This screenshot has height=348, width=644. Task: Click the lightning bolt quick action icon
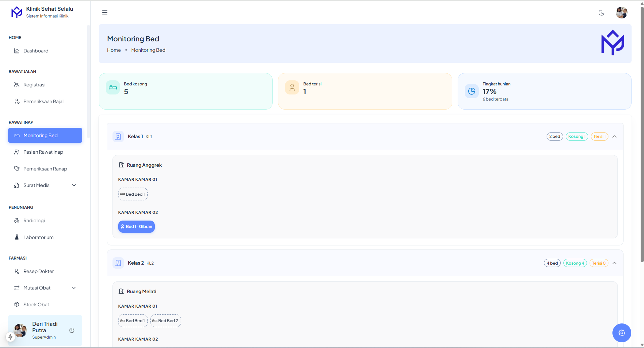pyautogui.click(x=10, y=337)
